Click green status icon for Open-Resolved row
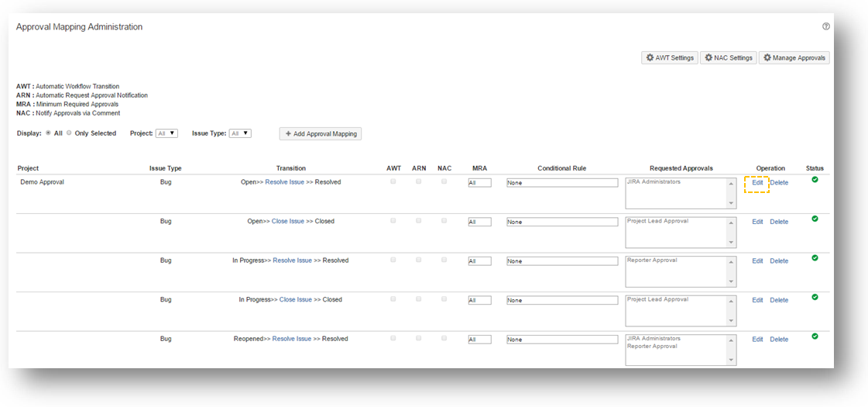868x407 pixels. [815, 180]
